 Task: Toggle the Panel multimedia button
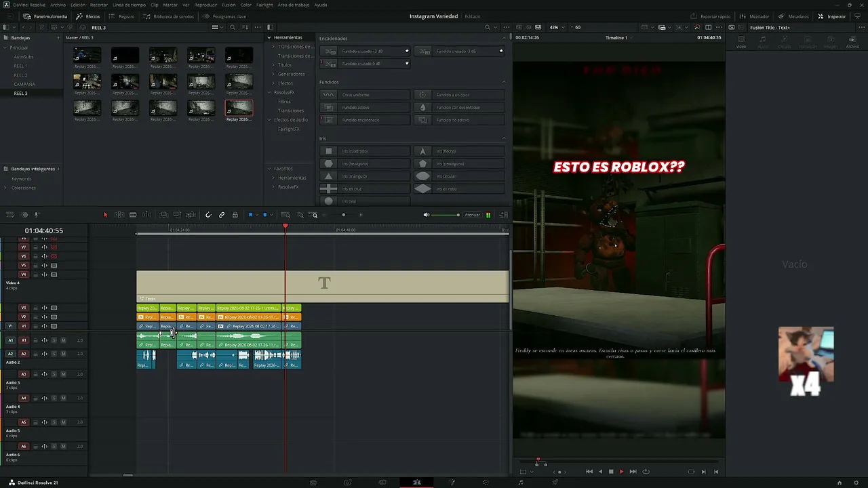coord(45,16)
